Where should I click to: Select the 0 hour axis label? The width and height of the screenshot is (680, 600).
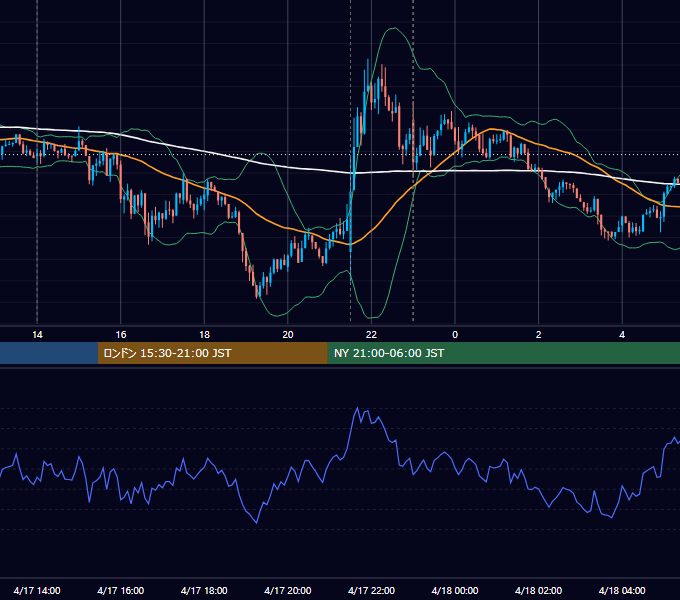coord(455,335)
